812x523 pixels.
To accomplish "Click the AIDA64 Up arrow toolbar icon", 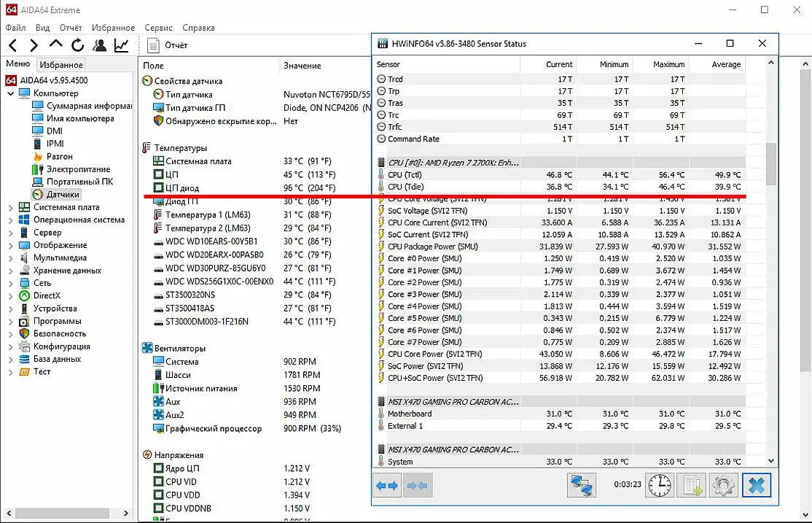I will pyautogui.click(x=56, y=44).
